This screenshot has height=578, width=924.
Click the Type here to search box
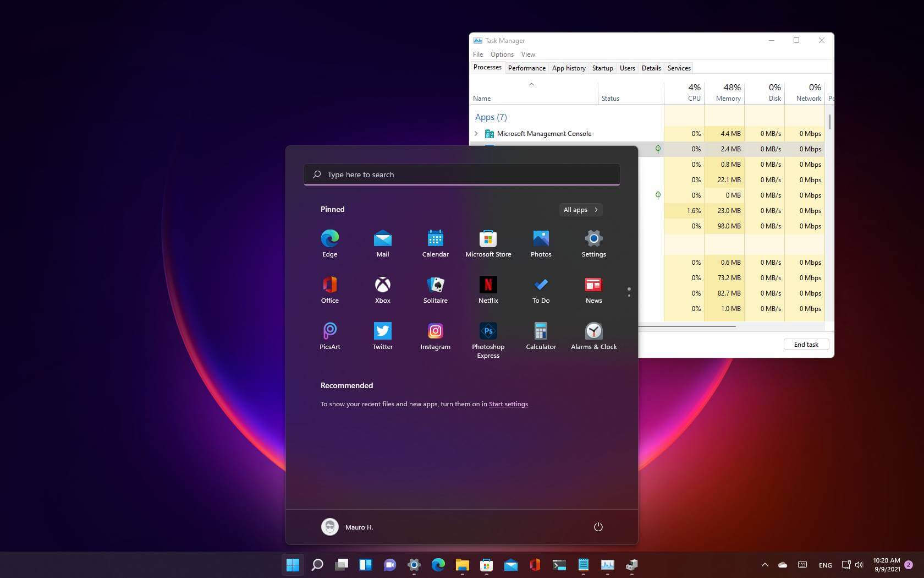point(462,175)
